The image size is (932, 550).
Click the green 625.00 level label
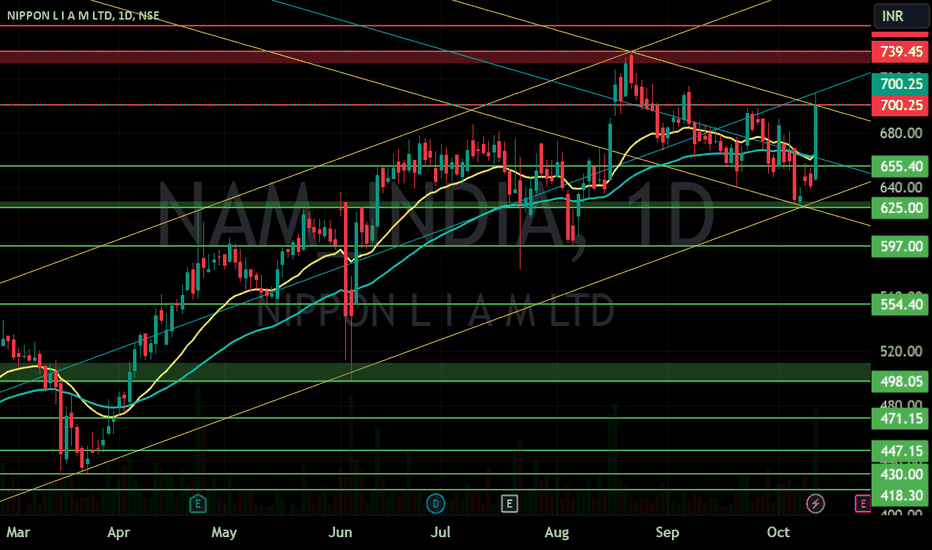[900, 208]
